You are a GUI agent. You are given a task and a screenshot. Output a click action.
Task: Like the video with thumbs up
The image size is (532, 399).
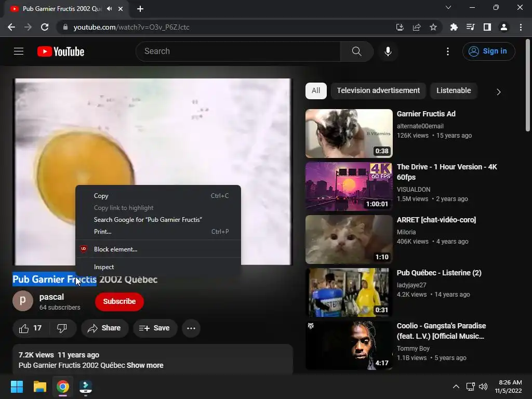(x=31, y=328)
